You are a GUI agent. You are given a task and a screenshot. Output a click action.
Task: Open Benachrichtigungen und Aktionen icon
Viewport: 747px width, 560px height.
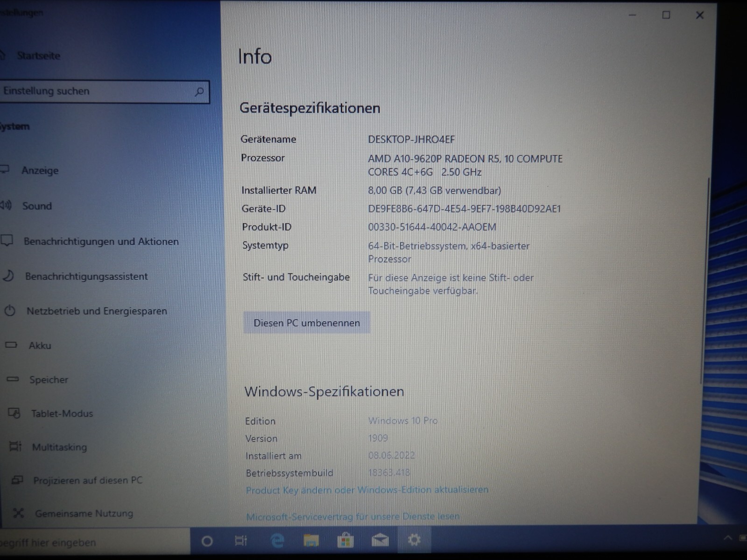coord(7,241)
